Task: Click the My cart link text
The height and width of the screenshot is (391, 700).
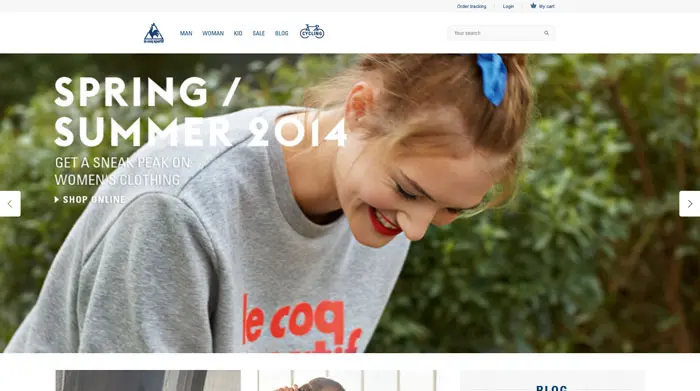Action: click(x=546, y=6)
